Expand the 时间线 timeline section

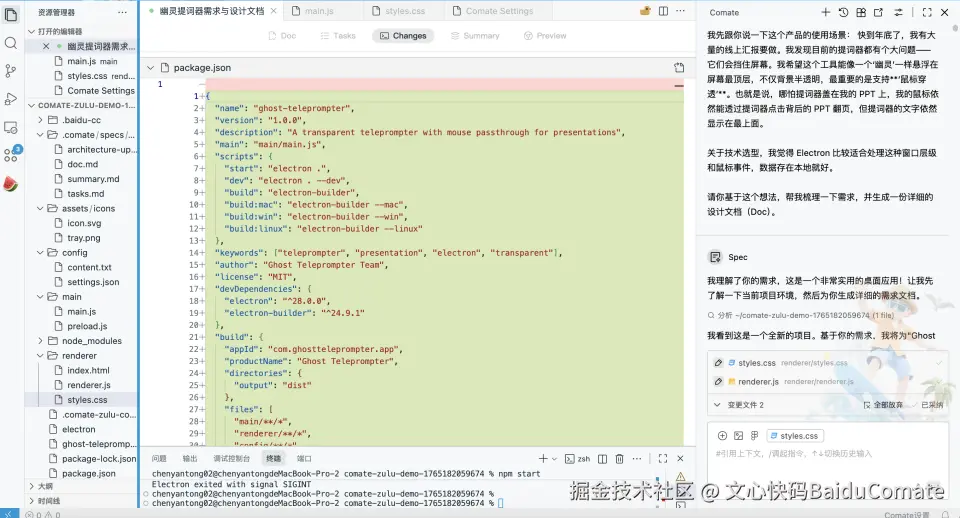coord(32,501)
